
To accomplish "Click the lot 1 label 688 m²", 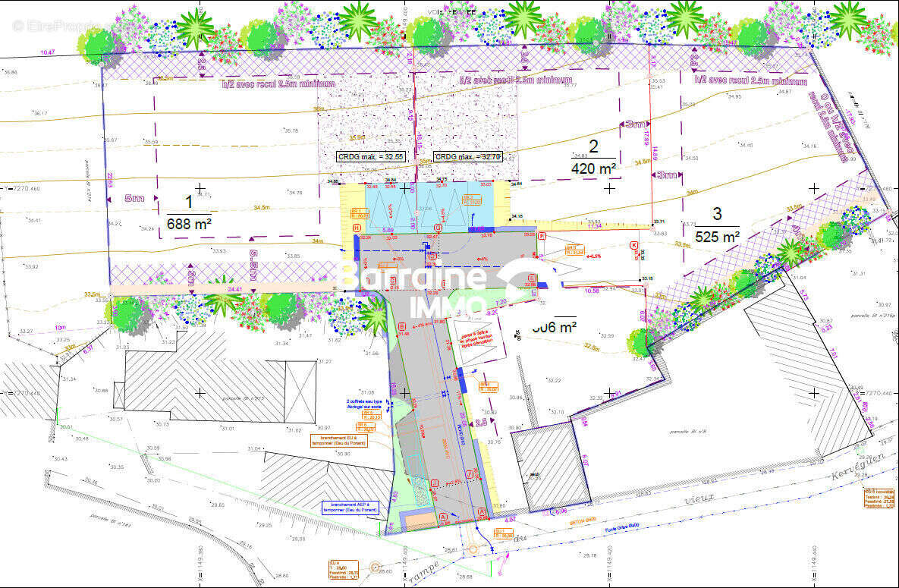I will pos(188,224).
